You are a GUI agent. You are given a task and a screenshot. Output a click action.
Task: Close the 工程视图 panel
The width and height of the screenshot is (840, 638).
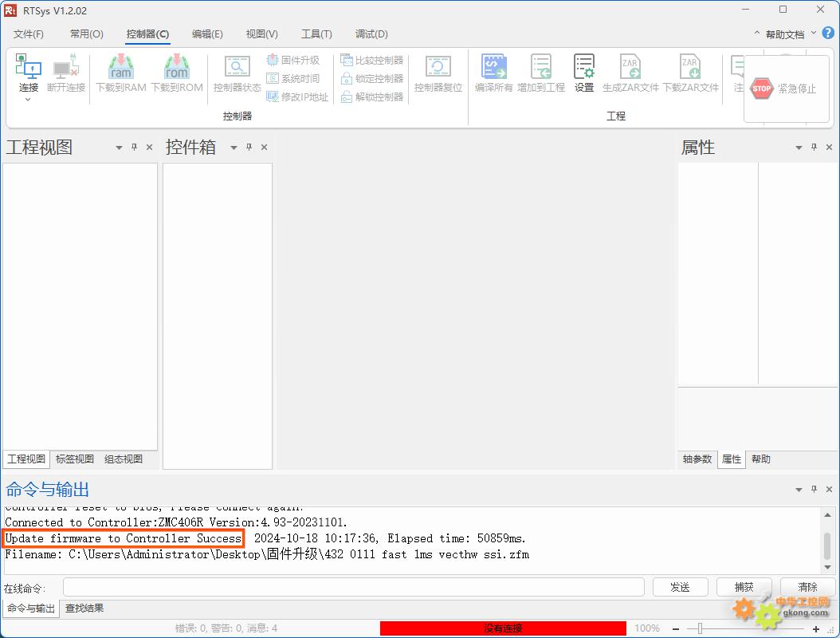150,147
